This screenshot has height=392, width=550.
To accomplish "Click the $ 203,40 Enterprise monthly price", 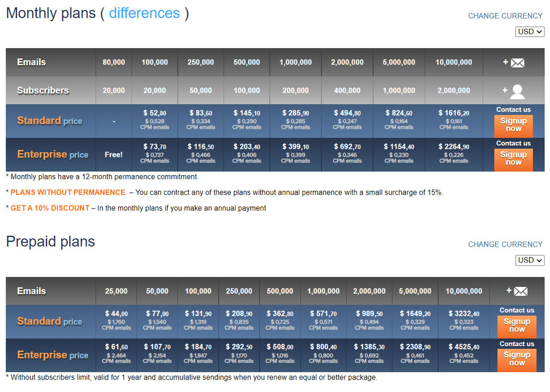I will [x=247, y=146].
